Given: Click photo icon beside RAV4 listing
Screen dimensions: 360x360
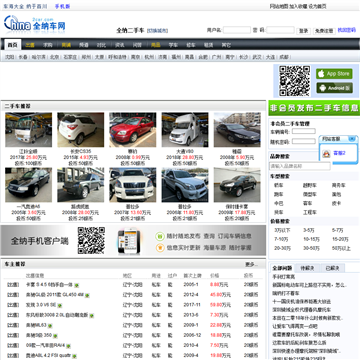Looking at the screenshot, I should [68, 346].
